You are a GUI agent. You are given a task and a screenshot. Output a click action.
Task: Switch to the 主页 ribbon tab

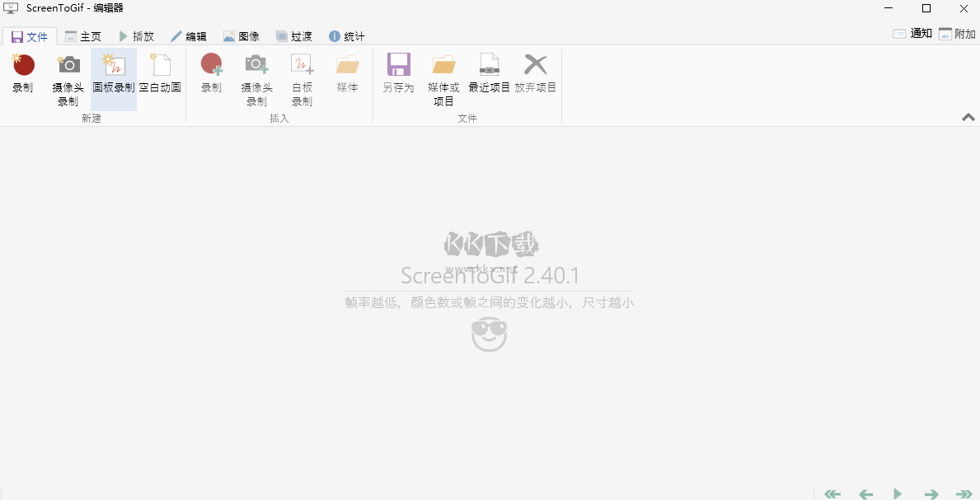(85, 35)
